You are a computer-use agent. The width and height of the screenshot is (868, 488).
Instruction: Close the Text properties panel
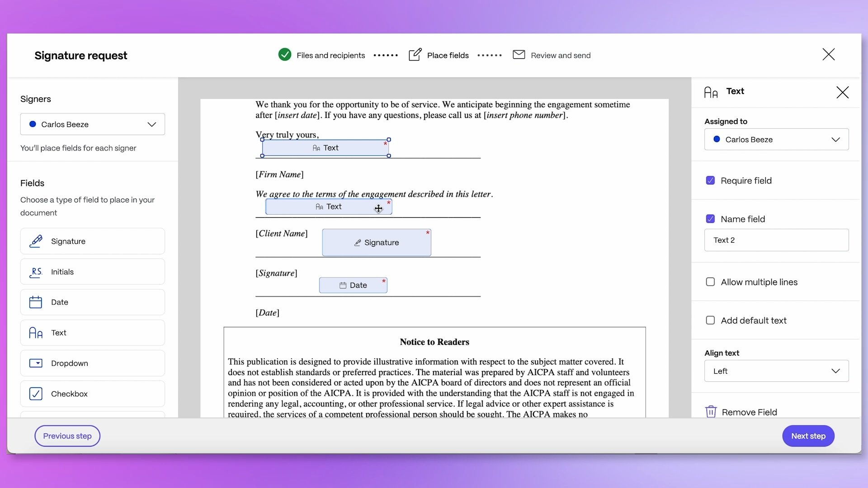843,92
